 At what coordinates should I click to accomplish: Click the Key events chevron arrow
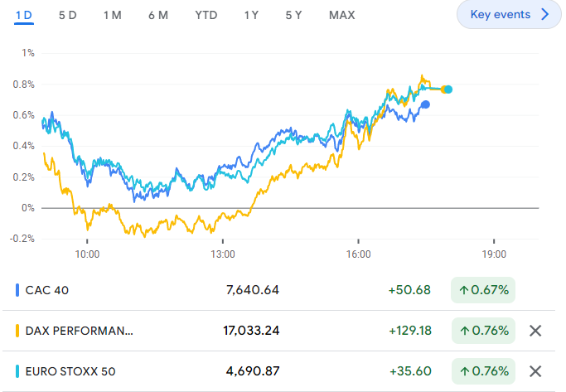pos(545,14)
